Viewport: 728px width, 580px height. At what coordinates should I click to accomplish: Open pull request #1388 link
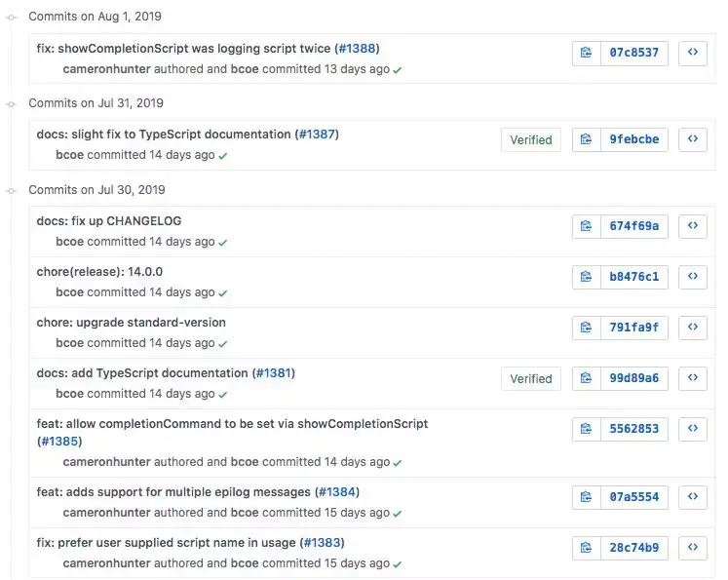[x=357, y=49]
